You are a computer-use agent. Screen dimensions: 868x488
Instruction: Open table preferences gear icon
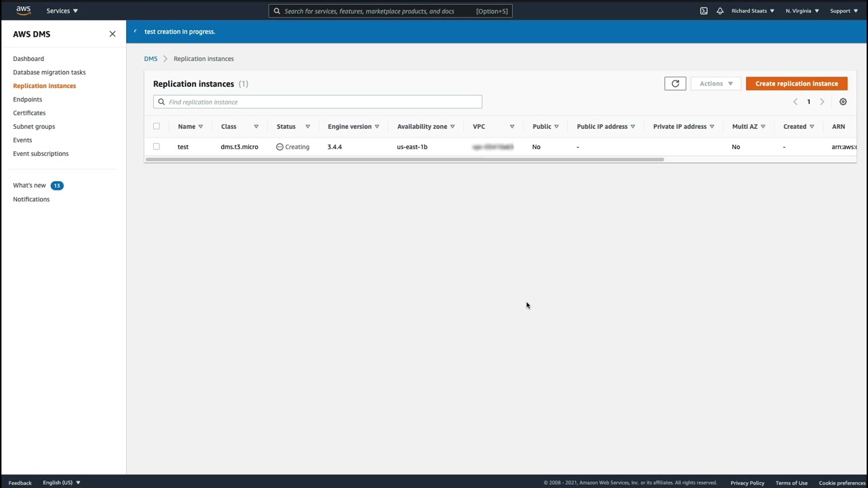point(843,102)
